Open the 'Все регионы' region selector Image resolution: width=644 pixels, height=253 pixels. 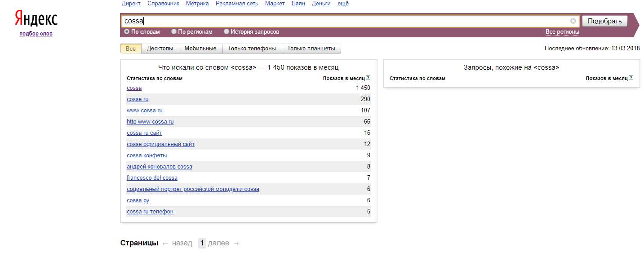tap(562, 32)
